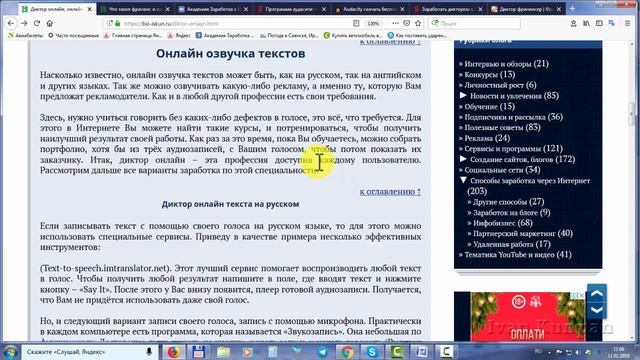Open the 'Часто посещаемые' bookmarks folder
The width and height of the screenshot is (640, 360).
(73, 36)
